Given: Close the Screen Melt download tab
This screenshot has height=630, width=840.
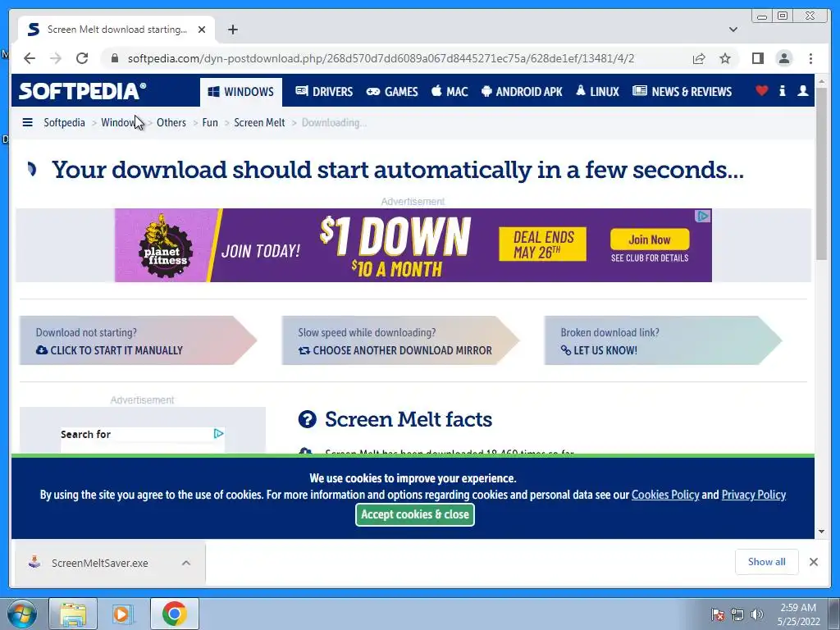Looking at the screenshot, I should pyautogui.click(x=202, y=30).
